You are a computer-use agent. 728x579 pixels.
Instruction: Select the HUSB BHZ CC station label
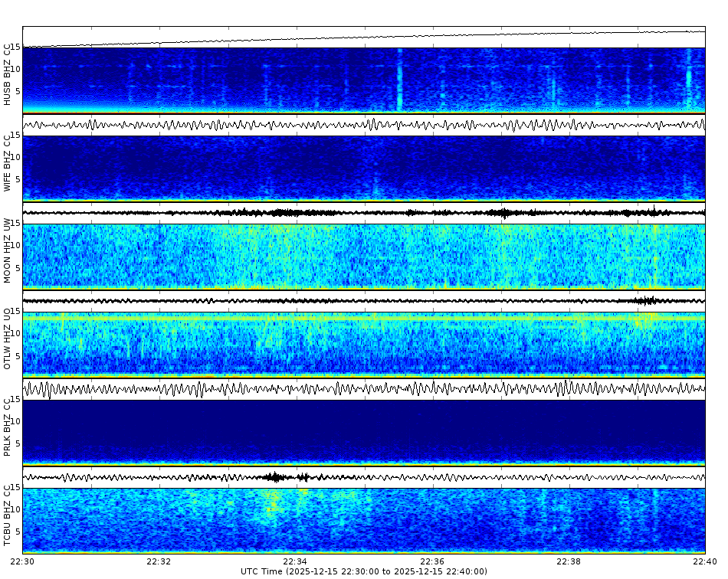click(x=8, y=77)
